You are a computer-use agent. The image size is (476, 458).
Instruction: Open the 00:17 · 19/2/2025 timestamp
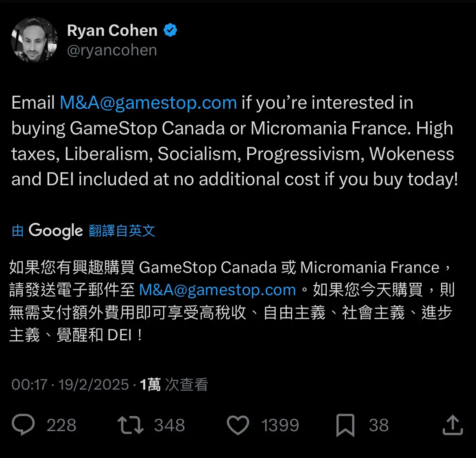(x=70, y=384)
